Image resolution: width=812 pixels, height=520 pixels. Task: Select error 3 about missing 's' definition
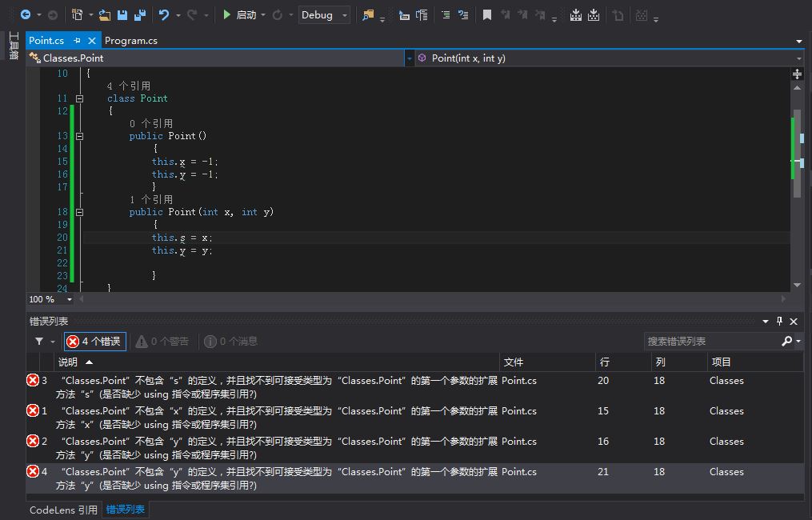click(415, 387)
